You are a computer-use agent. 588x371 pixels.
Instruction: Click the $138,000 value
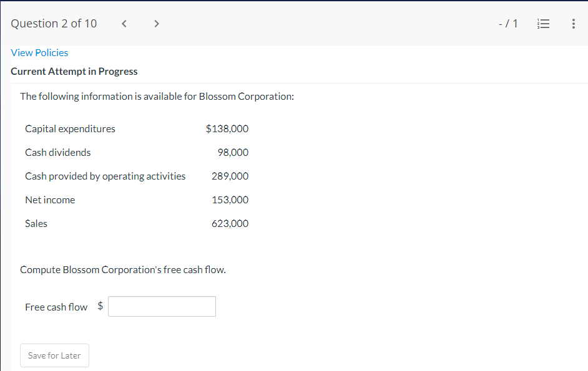point(227,128)
